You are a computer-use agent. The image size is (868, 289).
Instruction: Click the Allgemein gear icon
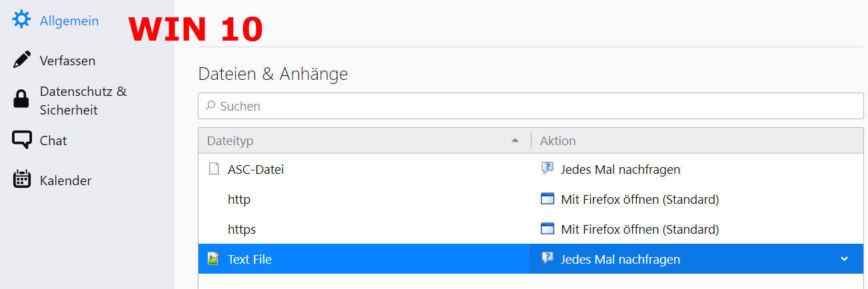point(22,21)
